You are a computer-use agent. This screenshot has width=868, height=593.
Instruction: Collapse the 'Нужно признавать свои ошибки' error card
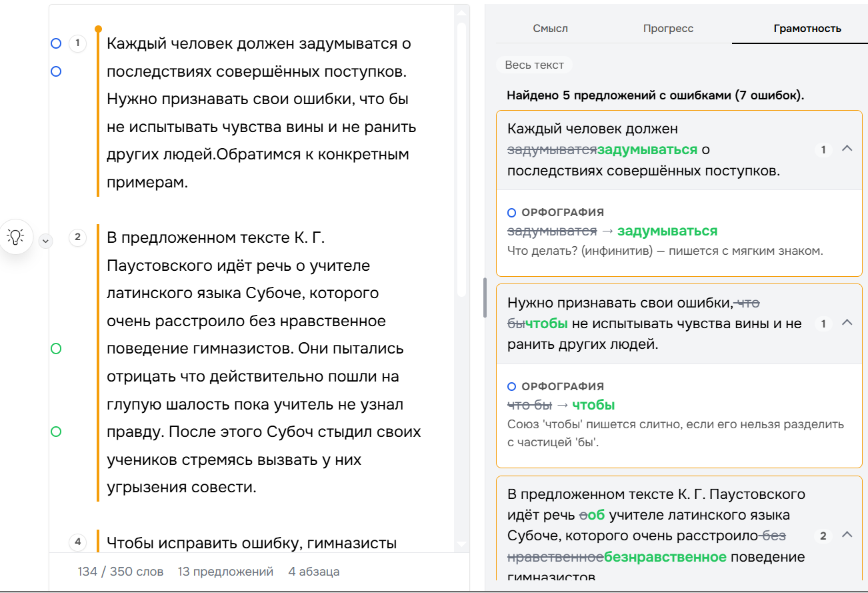point(847,323)
